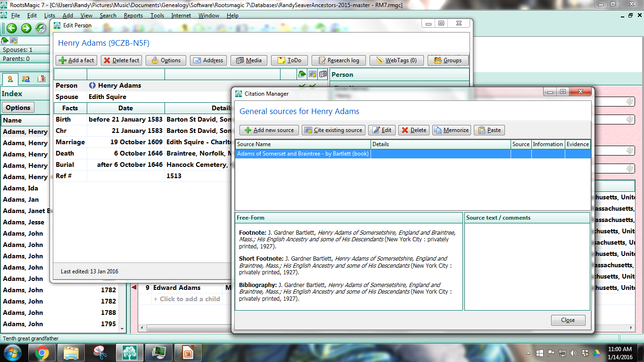Open the Snipping Tool from the taskbar

tap(100, 353)
